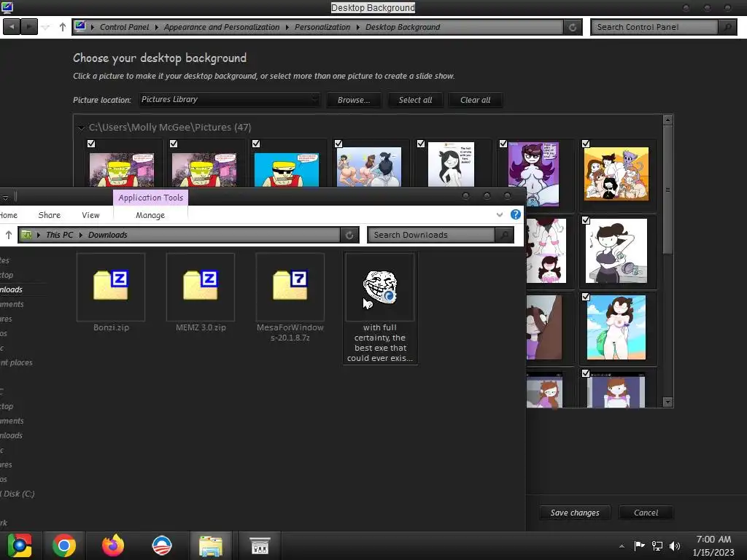This screenshot has height=560, width=747.
Task: Open the Explorer help question-mark icon
Action: pos(516,214)
